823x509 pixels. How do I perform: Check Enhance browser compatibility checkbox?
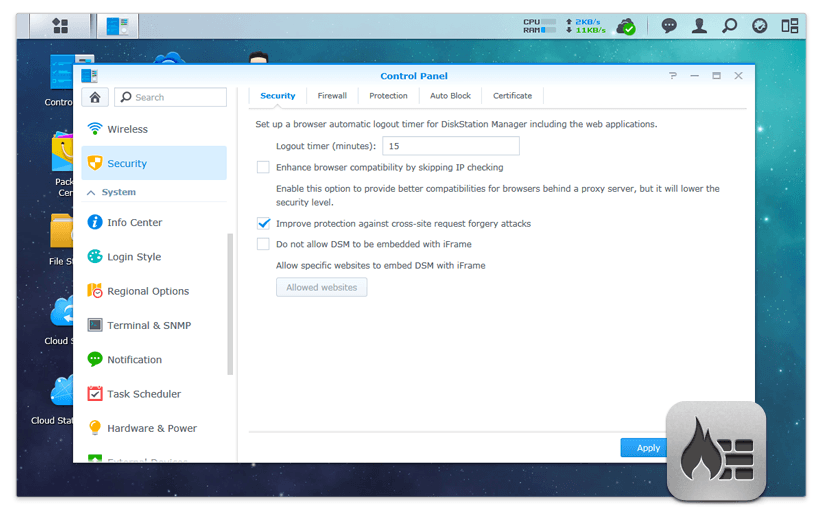tap(263, 167)
